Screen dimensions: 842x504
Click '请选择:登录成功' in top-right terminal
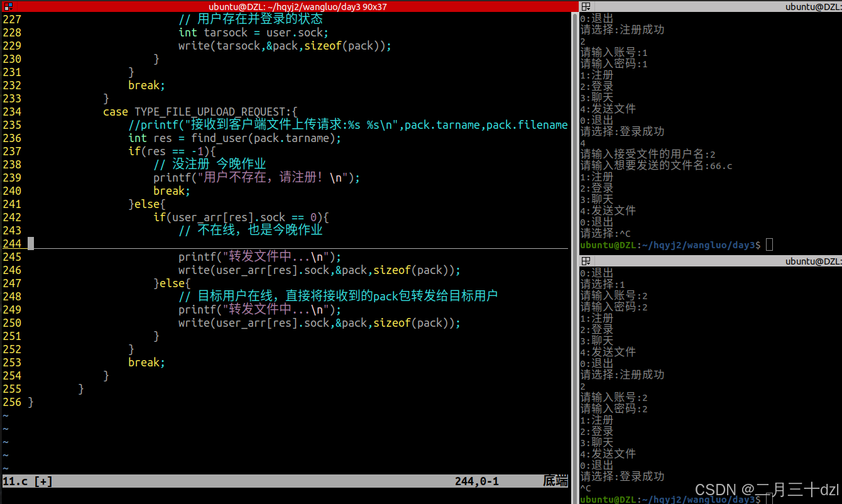[622, 132]
